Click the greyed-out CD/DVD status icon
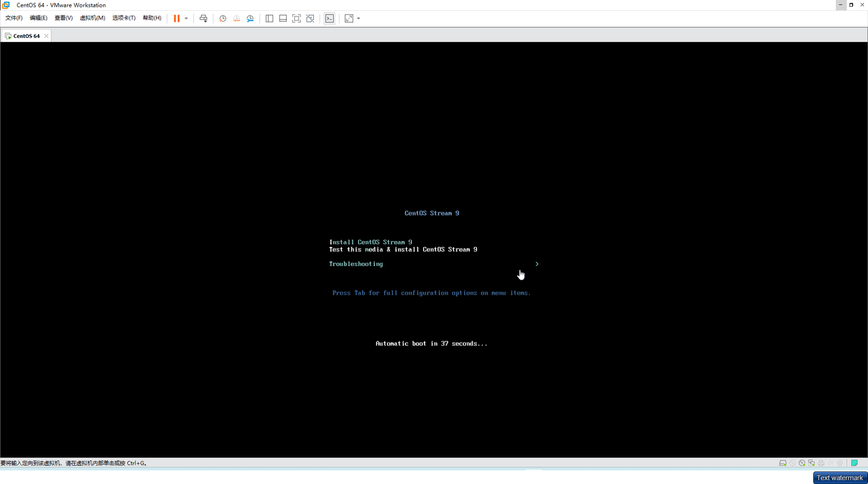Image resolution: width=868 pixels, height=484 pixels. tap(792, 463)
